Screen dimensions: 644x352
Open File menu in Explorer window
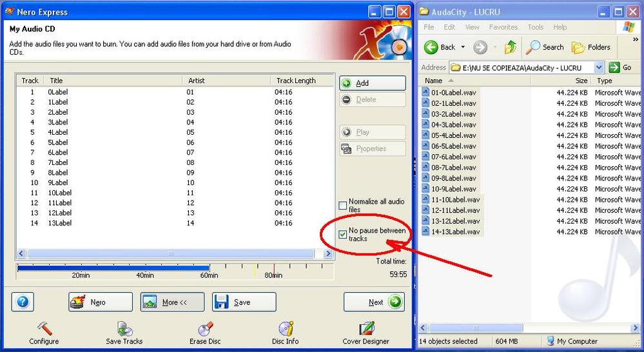[x=429, y=27]
